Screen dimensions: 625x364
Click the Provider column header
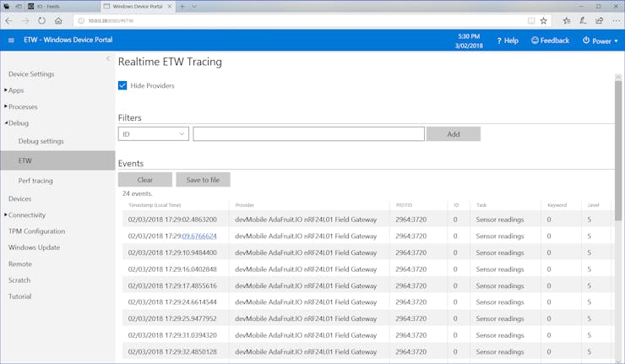click(245, 205)
